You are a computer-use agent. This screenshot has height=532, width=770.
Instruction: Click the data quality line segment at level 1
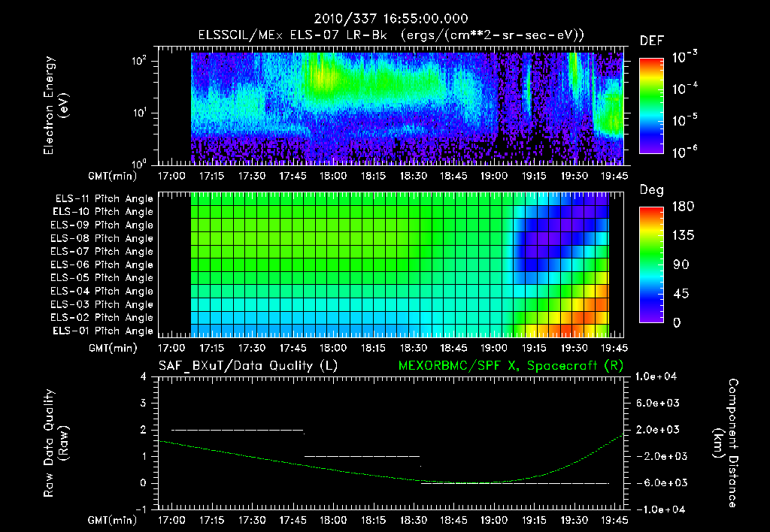362,456
